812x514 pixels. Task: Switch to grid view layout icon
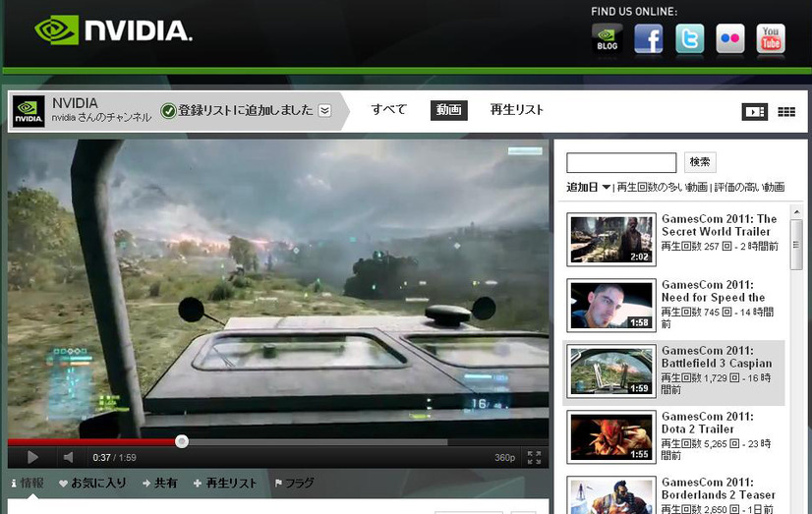coord(786,112)
